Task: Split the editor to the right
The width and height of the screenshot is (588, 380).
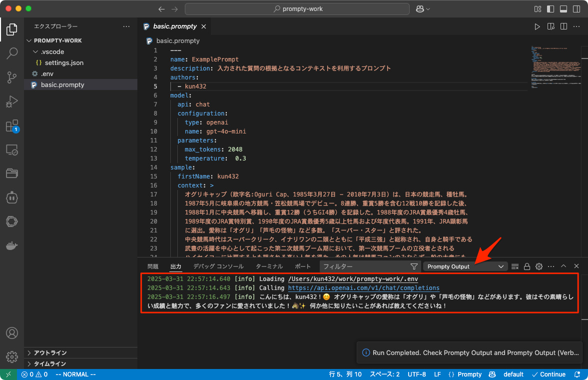Action: (563, 26)
